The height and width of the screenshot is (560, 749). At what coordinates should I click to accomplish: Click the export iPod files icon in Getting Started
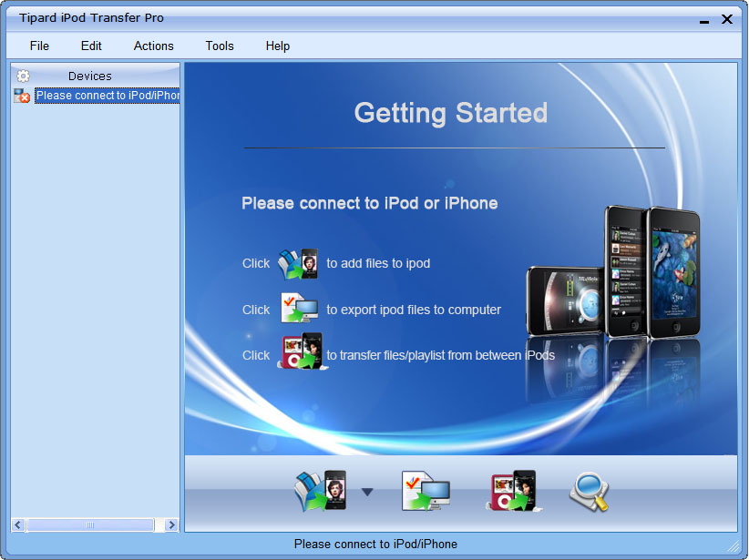pyautogui.click(x=298, y=310)
